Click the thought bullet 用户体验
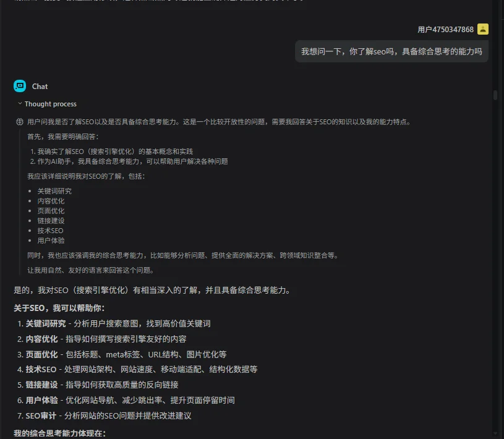504x439 pixels. [51, 241]
